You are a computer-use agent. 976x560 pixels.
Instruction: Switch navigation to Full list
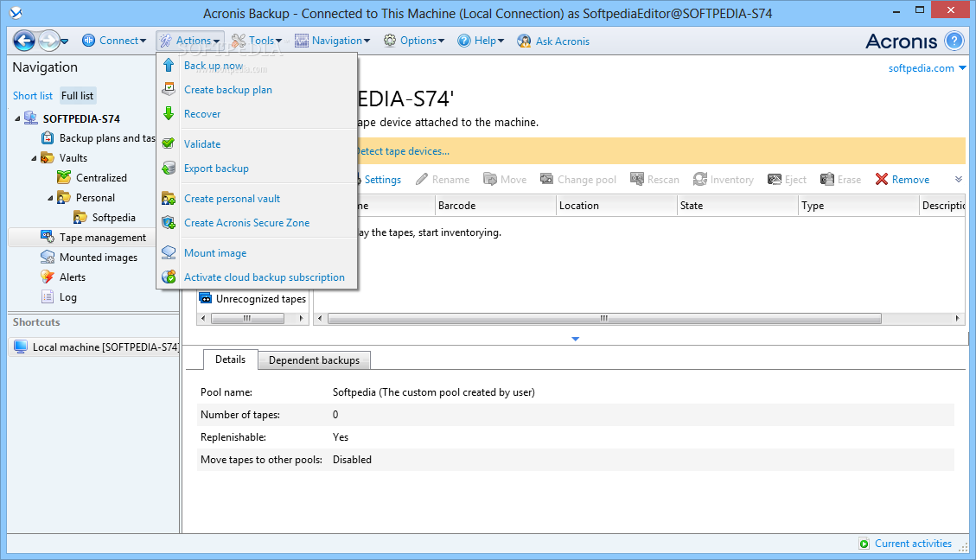pos(77,96)
